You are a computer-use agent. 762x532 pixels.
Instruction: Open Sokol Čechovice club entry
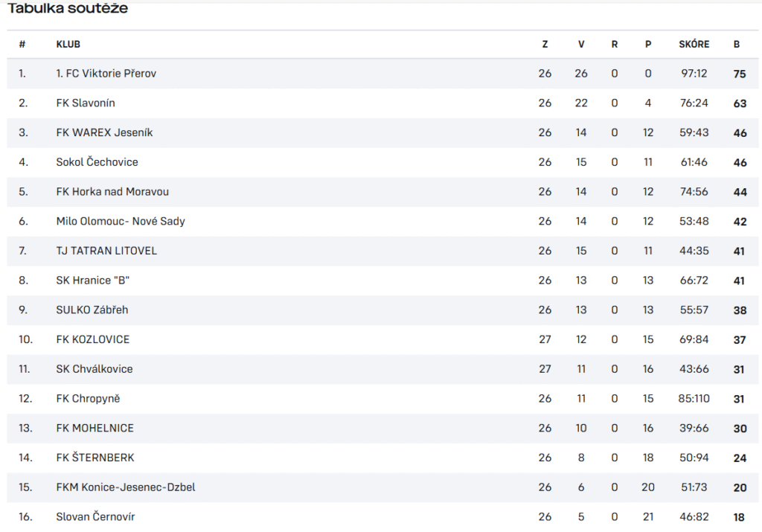point(97,162)
